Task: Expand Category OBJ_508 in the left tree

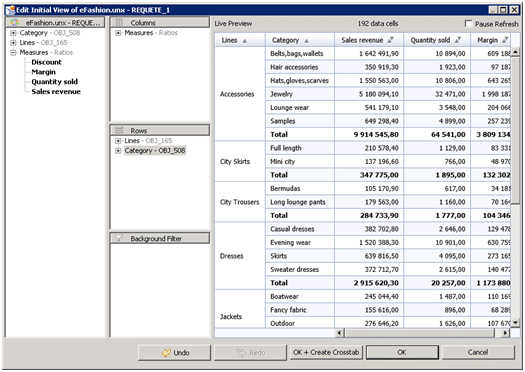Action: pos(13,33)
